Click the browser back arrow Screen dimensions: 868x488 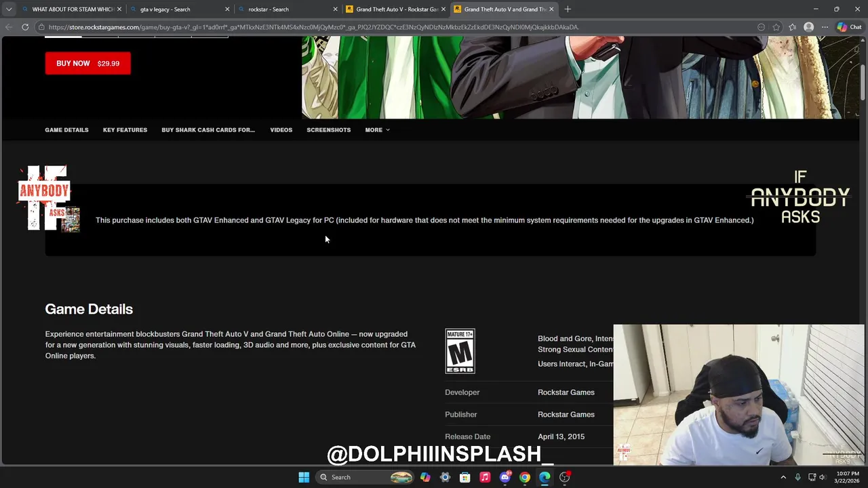pos(8,27)
